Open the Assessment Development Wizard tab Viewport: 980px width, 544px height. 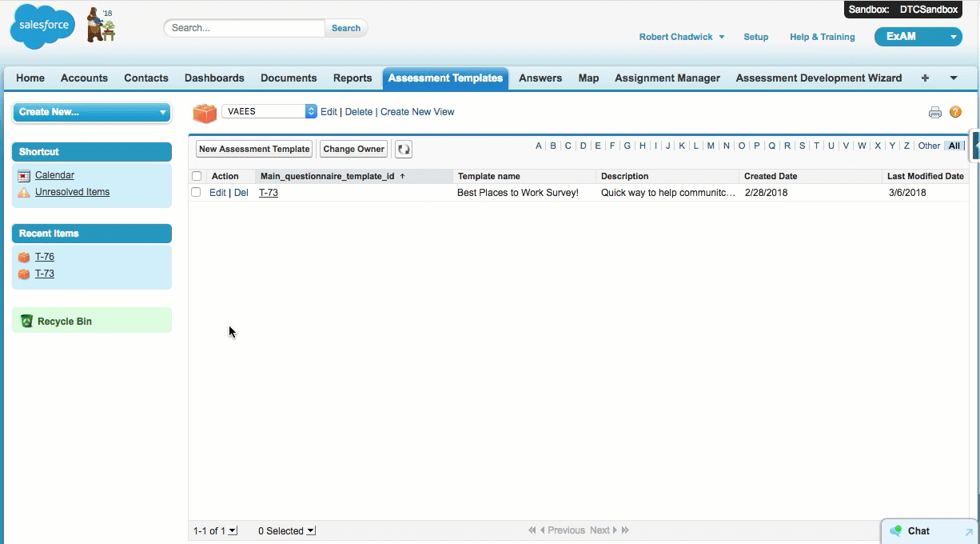[x=819, y=78]
